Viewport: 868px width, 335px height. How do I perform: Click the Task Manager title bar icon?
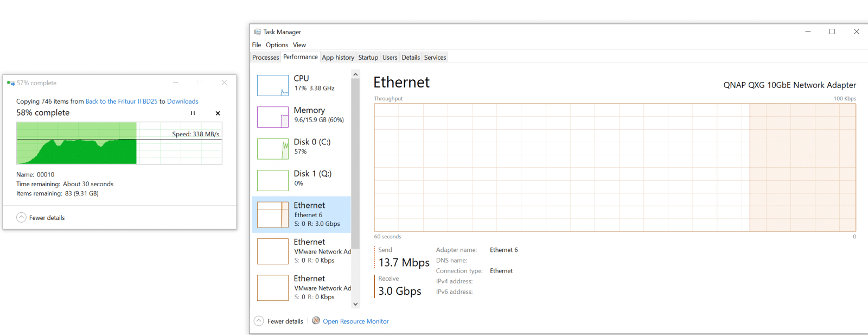(257, 32)
